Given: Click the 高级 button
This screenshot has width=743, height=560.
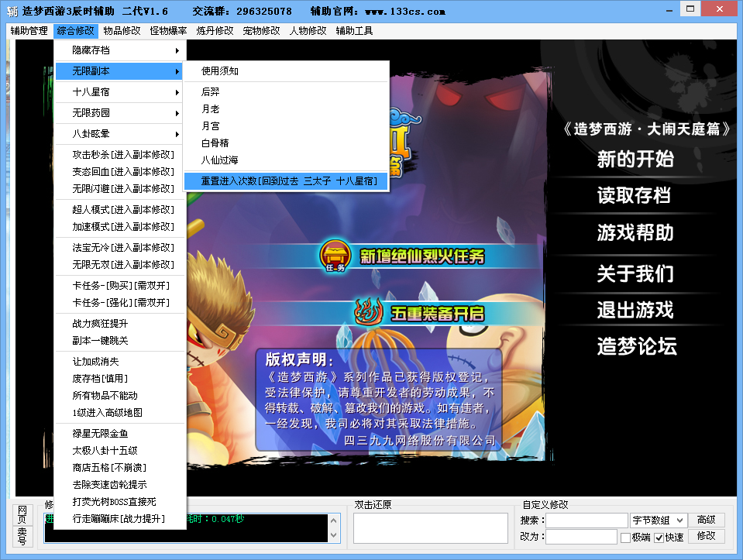Looking at the screenshot, I should tap(707, 520).
